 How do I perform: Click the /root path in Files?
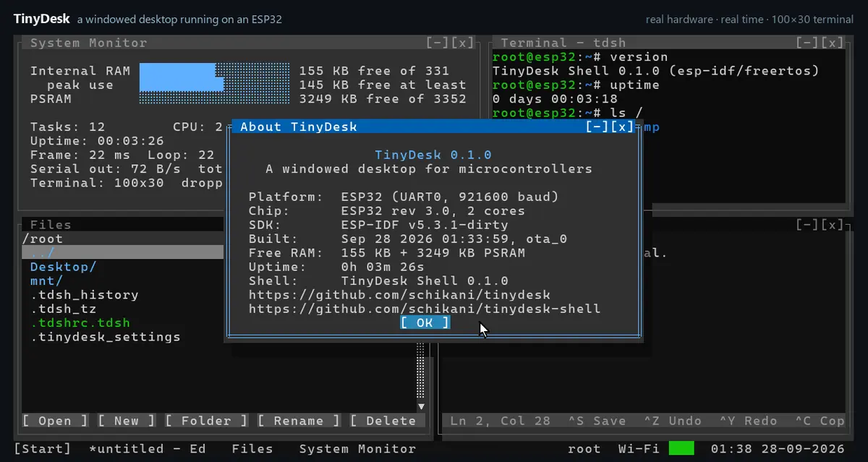point(43,239)
